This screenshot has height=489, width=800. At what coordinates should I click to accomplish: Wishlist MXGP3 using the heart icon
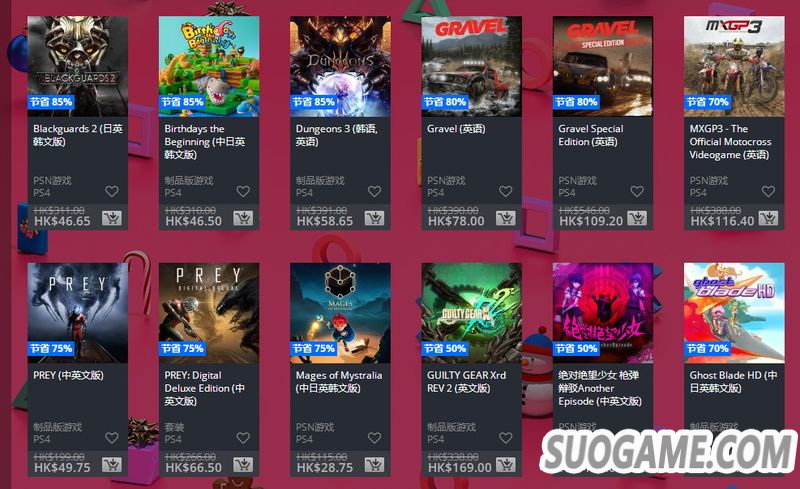tap(768, 191)
